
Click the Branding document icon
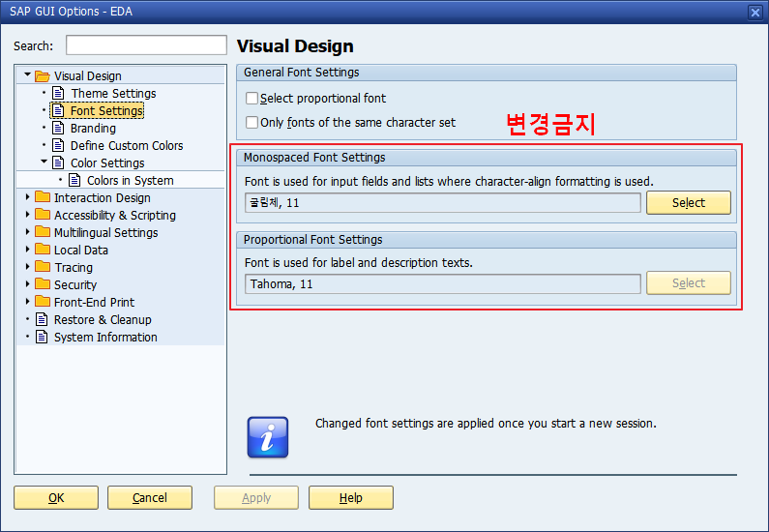[x=58, y=128]
